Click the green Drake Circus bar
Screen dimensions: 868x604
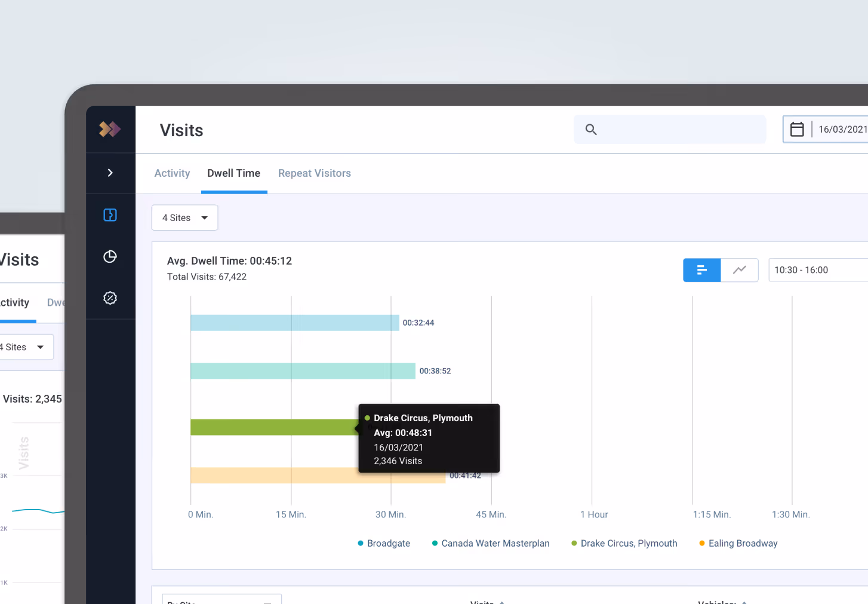point(274,427)
